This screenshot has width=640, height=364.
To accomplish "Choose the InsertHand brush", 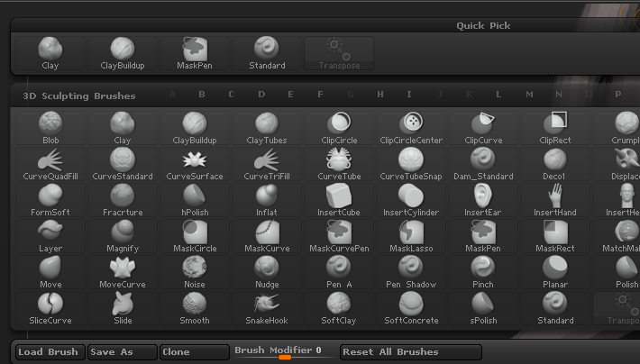I will coord(555,200).
